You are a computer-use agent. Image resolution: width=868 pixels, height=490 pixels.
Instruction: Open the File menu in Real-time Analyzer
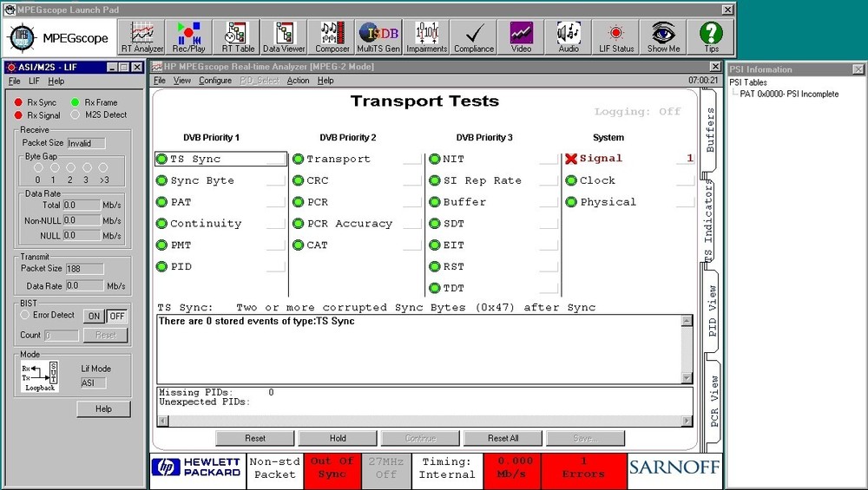160,81
